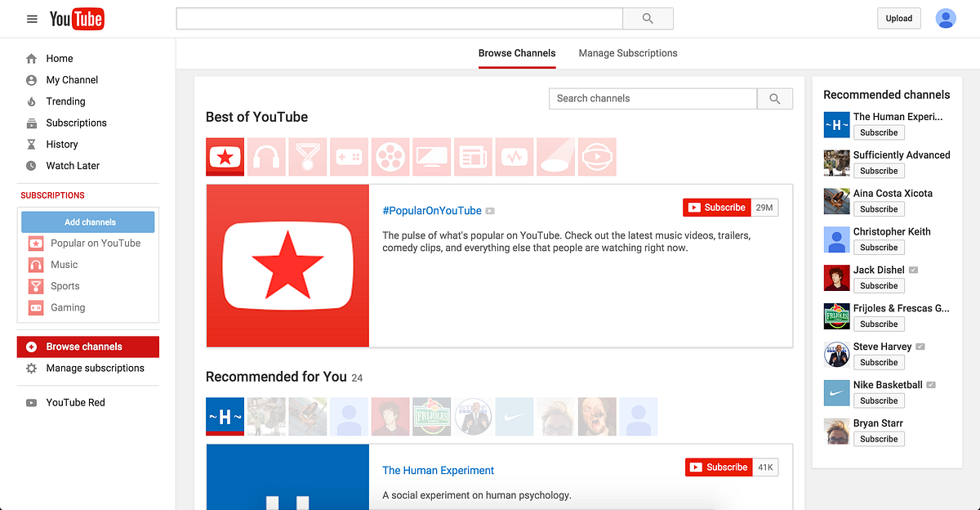Select the TV shows screen category icon
The width and height of the screenshot is (980, 510).
click(432, 157)
